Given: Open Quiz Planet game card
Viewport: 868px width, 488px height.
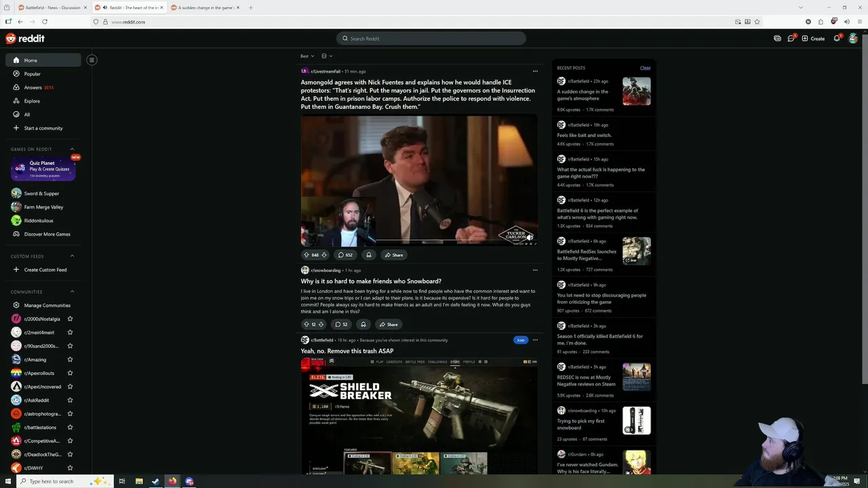Looking at the screenshot, I should tap(43, 169).
